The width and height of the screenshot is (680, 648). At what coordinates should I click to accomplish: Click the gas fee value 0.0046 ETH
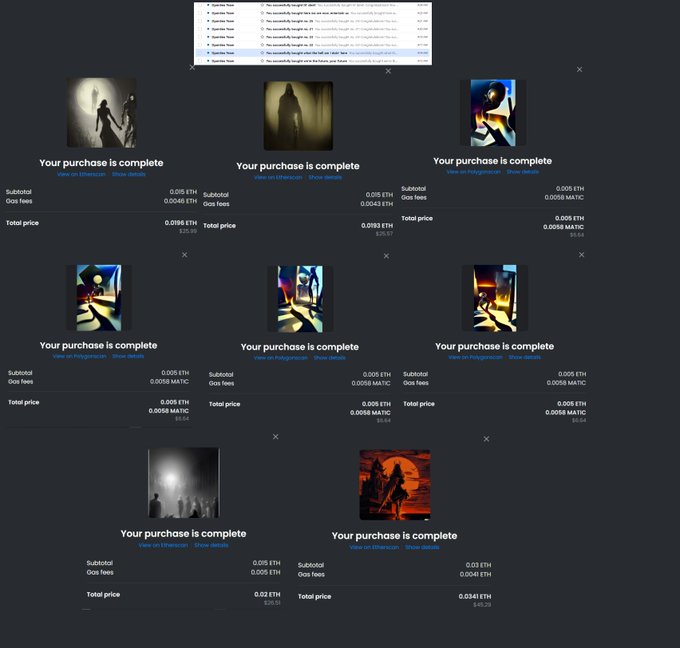(180, 201)
